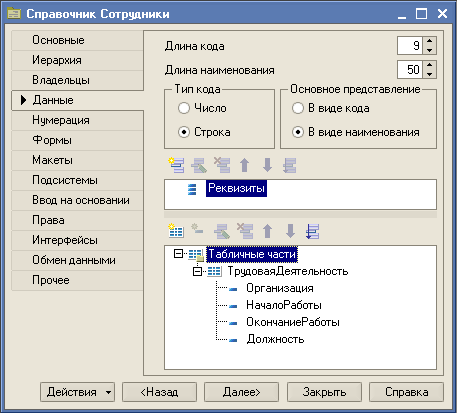Increase Длина кода value
The width and height of the screenshot is (457, 413).
430,41
